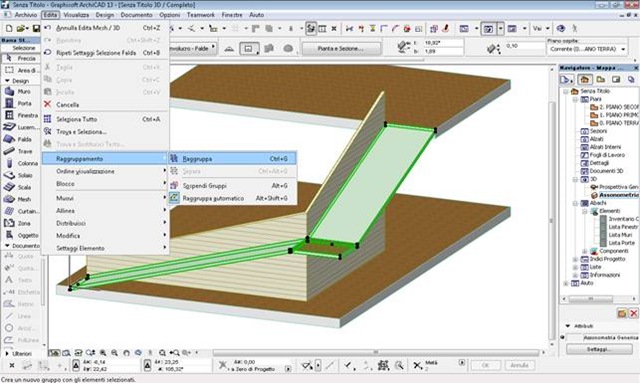
Task: Select the Muro wall tool
Action: 20,91
